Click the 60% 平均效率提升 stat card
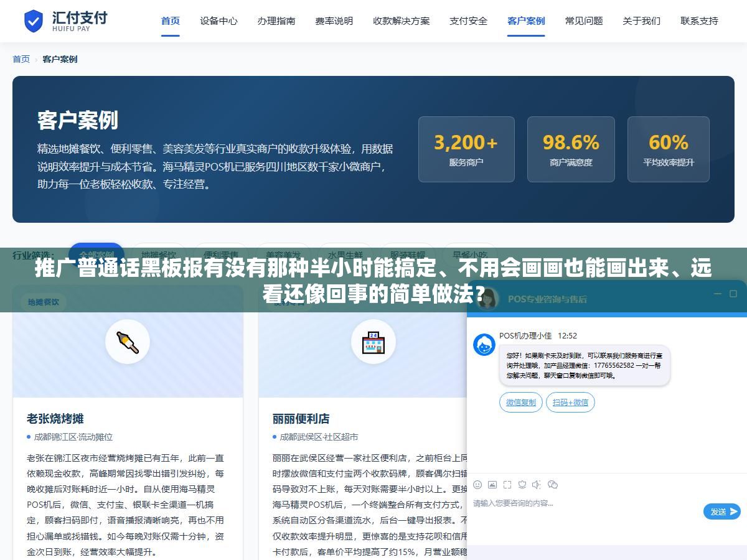The width and height of the screenshot is (747, 560). pos(669,149)
